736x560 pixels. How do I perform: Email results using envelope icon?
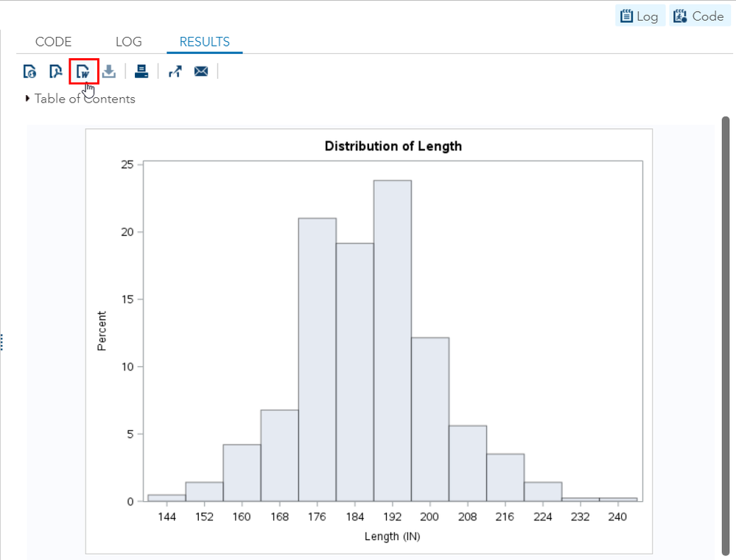point(201,71)
